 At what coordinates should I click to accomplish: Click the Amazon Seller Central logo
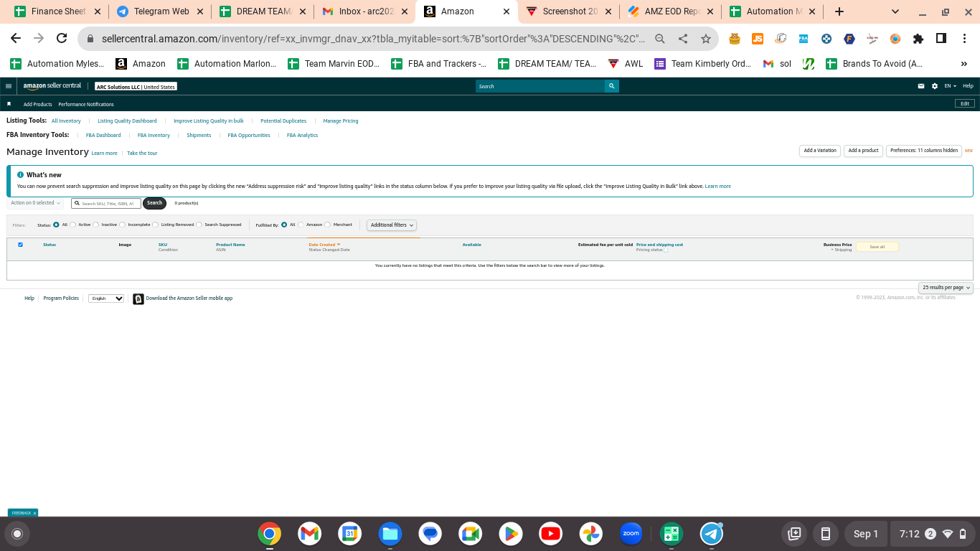point(52,86)
